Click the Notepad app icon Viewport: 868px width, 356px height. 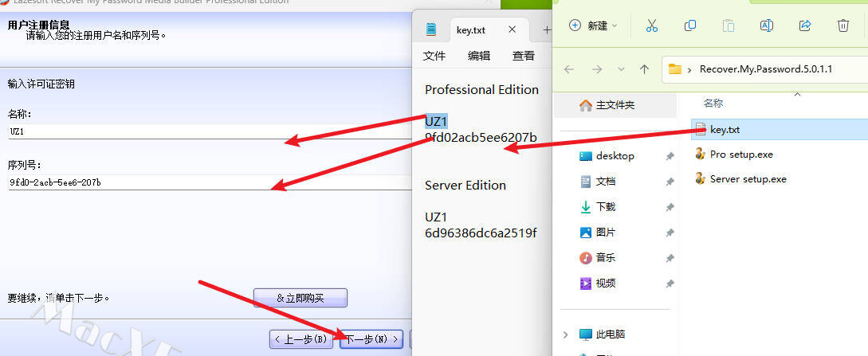[x=430, y=29]
